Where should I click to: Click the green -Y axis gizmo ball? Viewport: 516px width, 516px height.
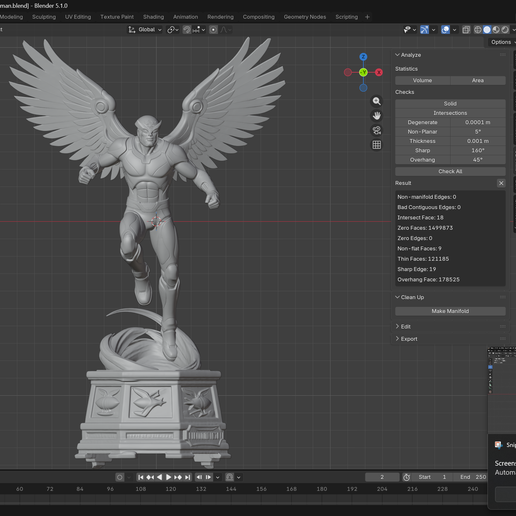click(363, 72)
